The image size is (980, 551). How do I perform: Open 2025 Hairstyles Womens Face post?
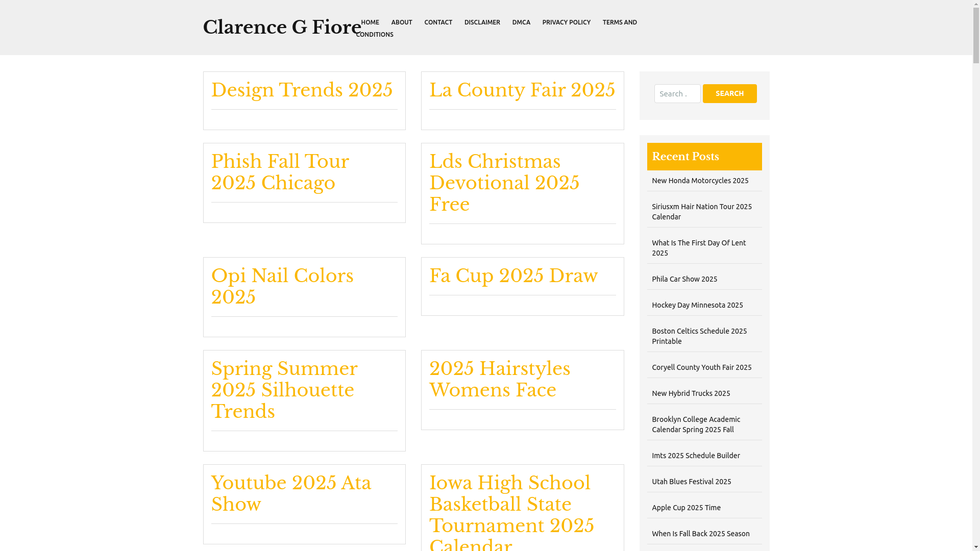(x=500, y=380)
